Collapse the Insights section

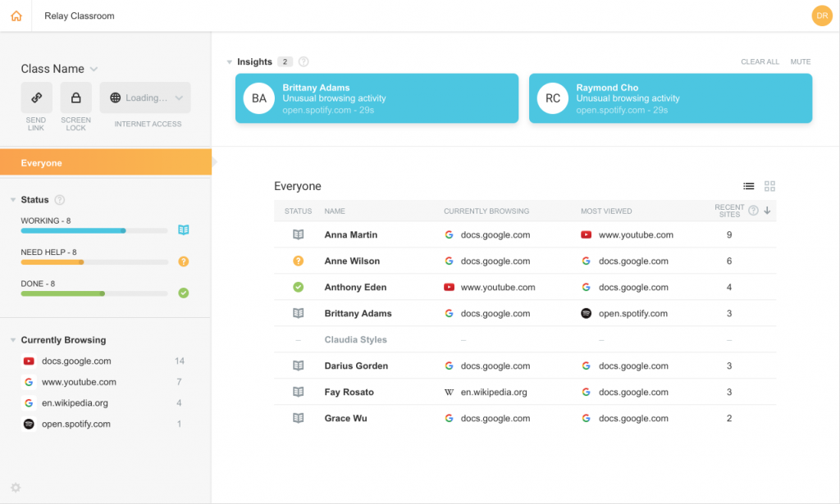pyautogui.click(x=230, y=62)
